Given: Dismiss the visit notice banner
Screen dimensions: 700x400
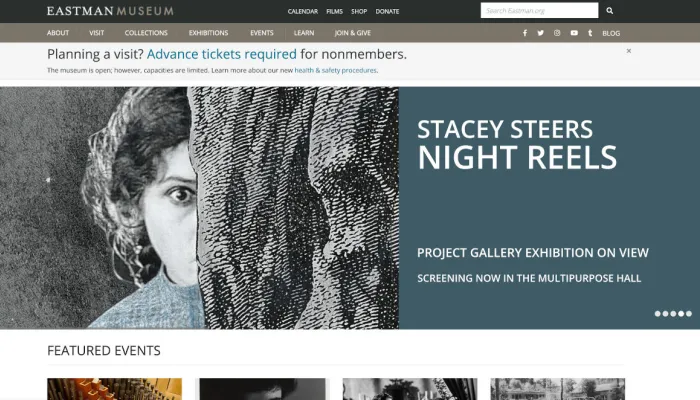Looking at the screenshot, I should (x=629, y=51).
